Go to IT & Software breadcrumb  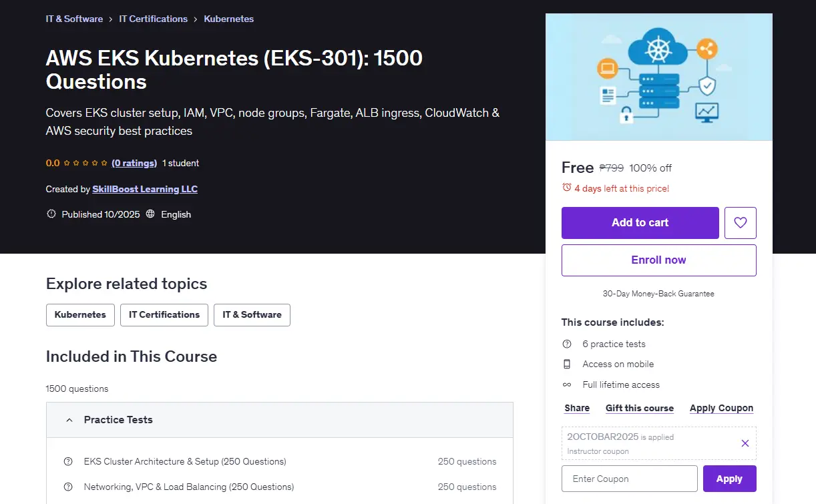(x=74, y=19)
